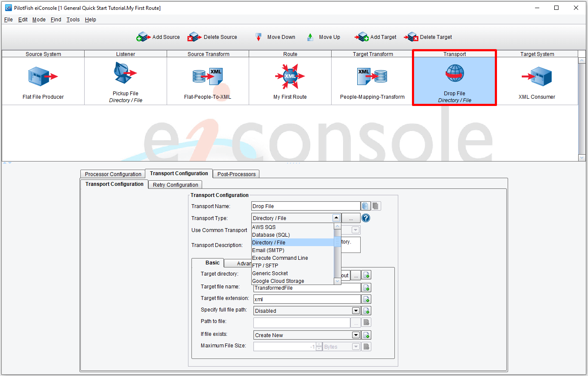Click the transport list scrollbar up arrow

(338, 227)
